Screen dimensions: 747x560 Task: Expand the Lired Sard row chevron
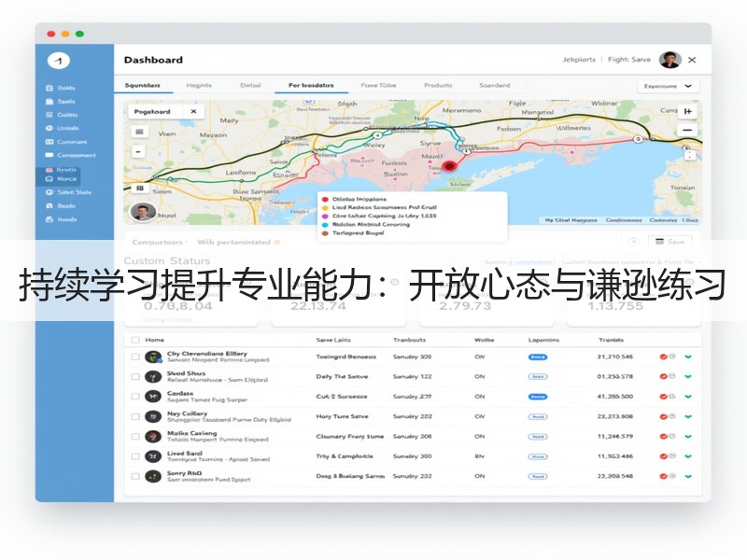point(688,456)
